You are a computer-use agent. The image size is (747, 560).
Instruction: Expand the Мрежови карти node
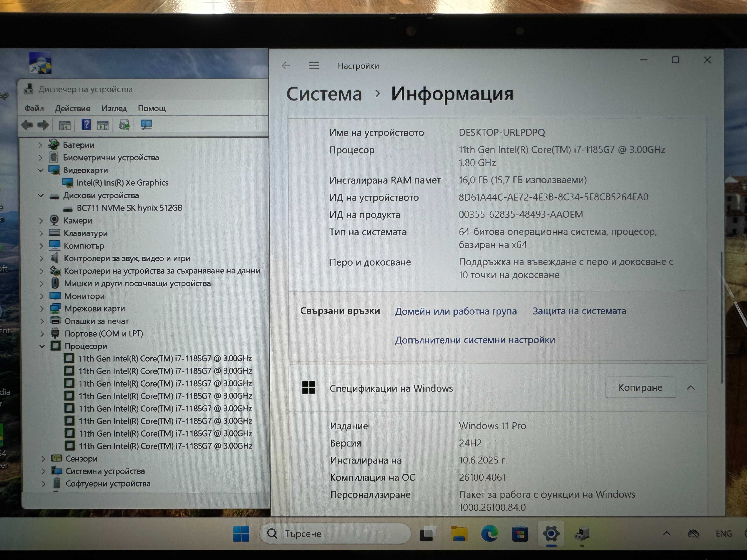click(42, 309)
